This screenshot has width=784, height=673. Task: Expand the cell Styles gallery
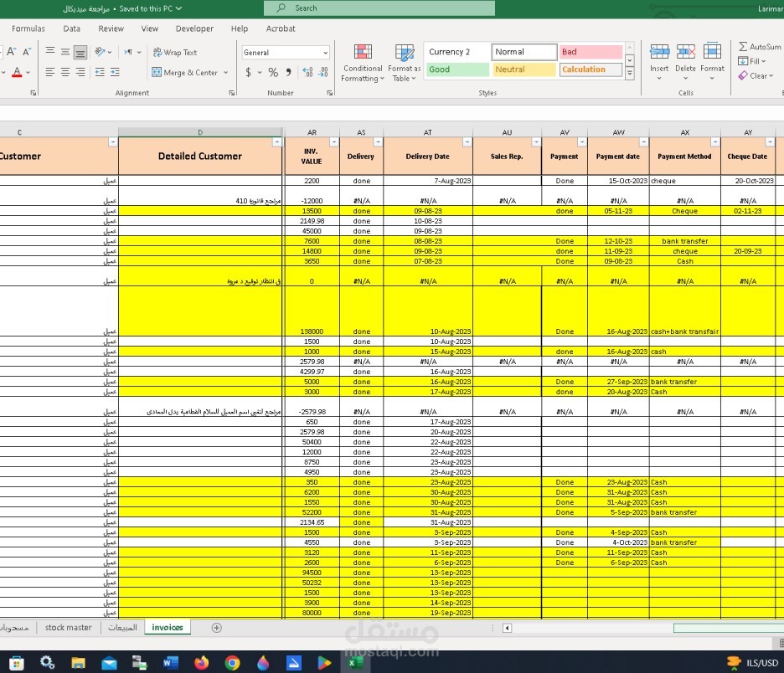(630, 74)
